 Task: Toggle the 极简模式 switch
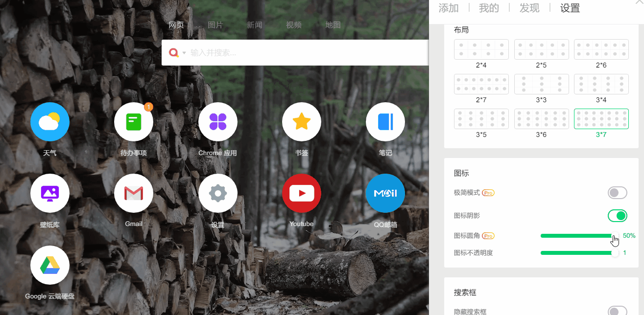click(618, 193)
